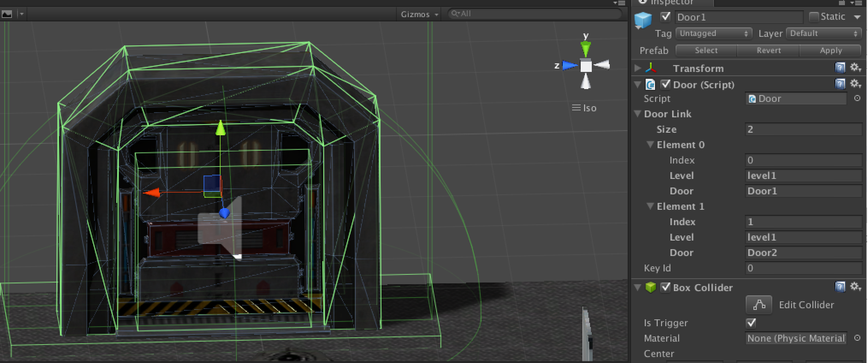Click the blue Z axis gizmo cone

coord(570,65)
